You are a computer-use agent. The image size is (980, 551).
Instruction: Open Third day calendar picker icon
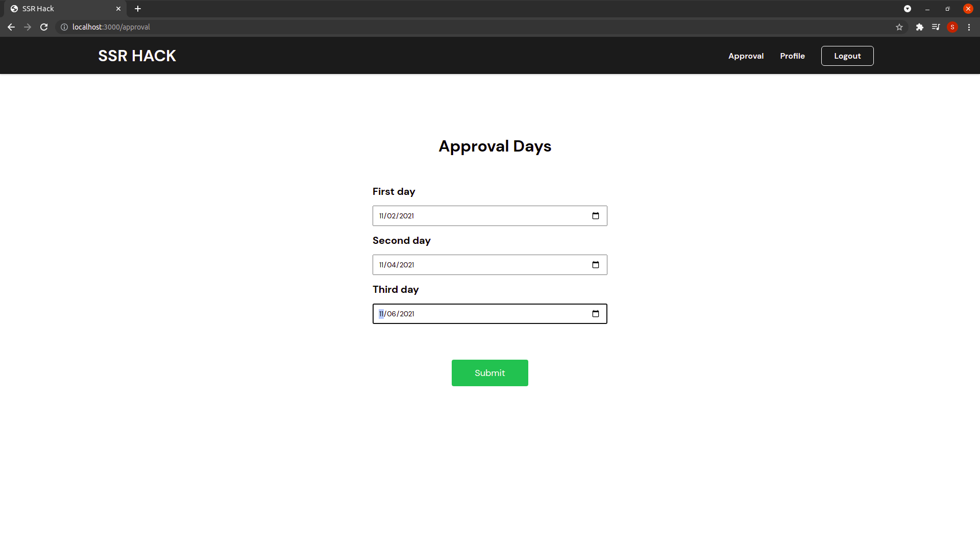pos(595,314)
